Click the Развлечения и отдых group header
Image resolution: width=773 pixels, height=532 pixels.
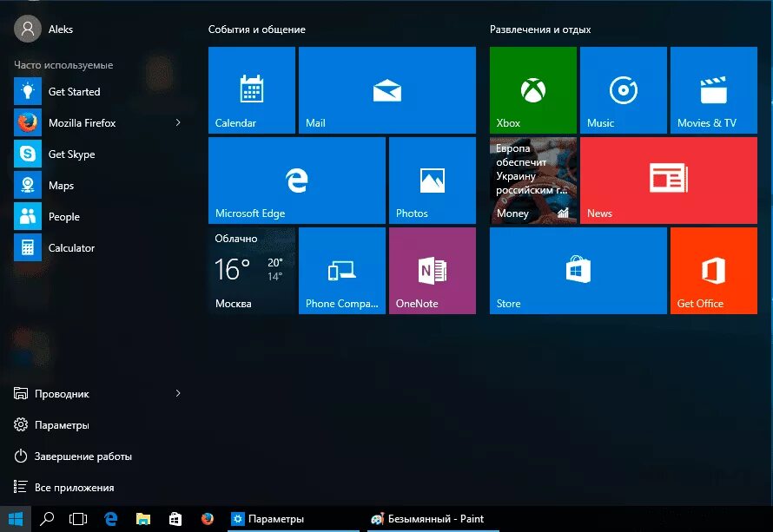540,30
